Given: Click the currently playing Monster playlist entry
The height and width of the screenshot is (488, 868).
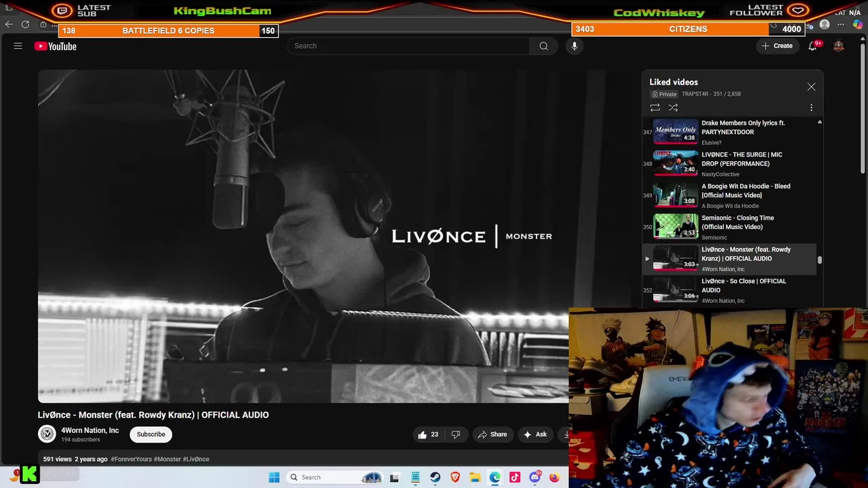Looking at the screenshot, I should pos(730,259).
